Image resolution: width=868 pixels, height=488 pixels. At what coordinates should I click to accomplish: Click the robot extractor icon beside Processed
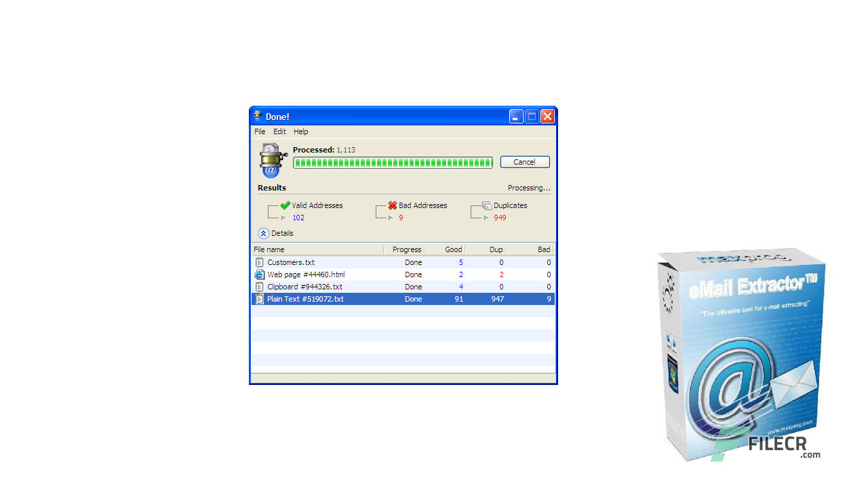click(x=273, y=161)
